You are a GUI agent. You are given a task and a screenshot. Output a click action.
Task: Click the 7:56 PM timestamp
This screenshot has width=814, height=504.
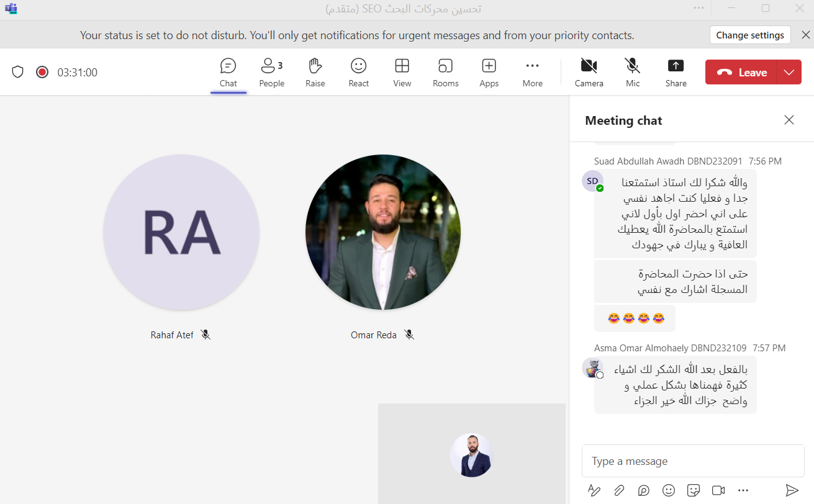[765, 161]
